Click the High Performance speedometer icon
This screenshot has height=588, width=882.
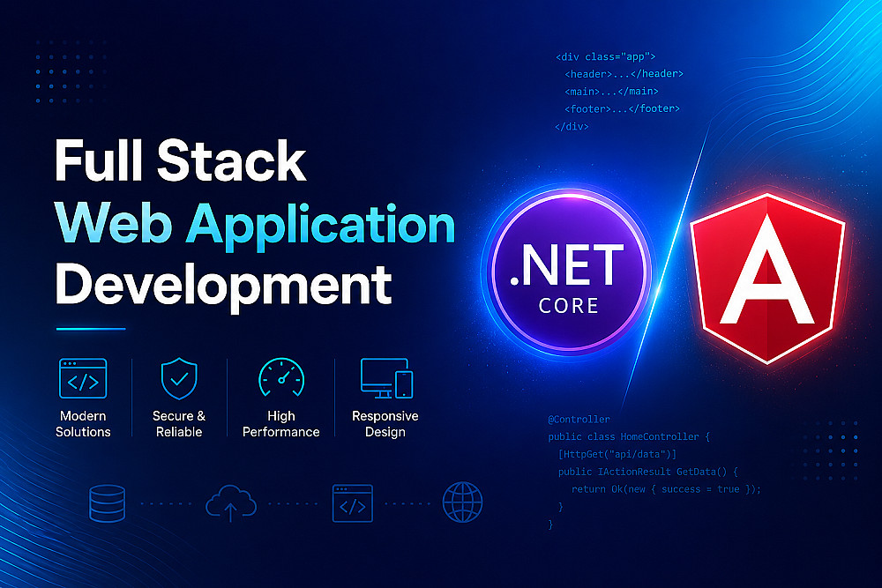[x=281, y=378]
